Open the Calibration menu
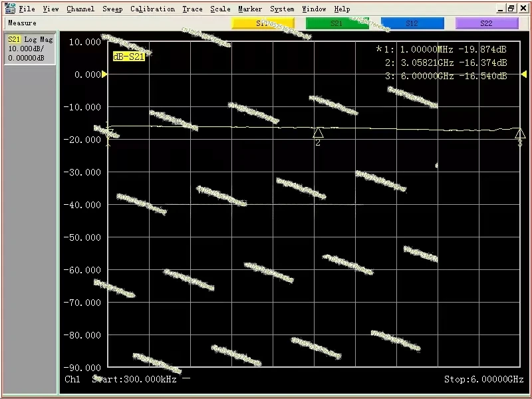Image resolution: width=532 pixels, height=399 pixels. click(152, 9)
